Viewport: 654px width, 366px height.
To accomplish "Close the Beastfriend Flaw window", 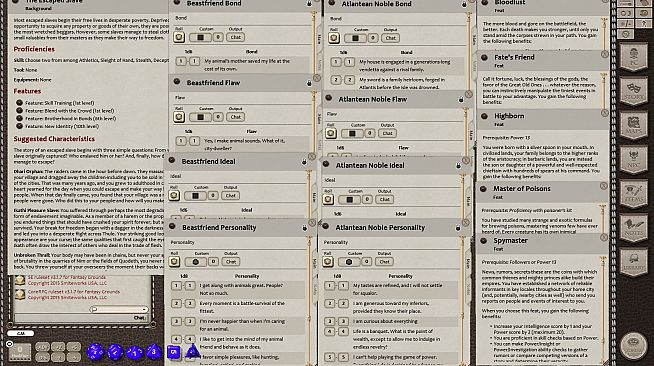I will (317, 78).
